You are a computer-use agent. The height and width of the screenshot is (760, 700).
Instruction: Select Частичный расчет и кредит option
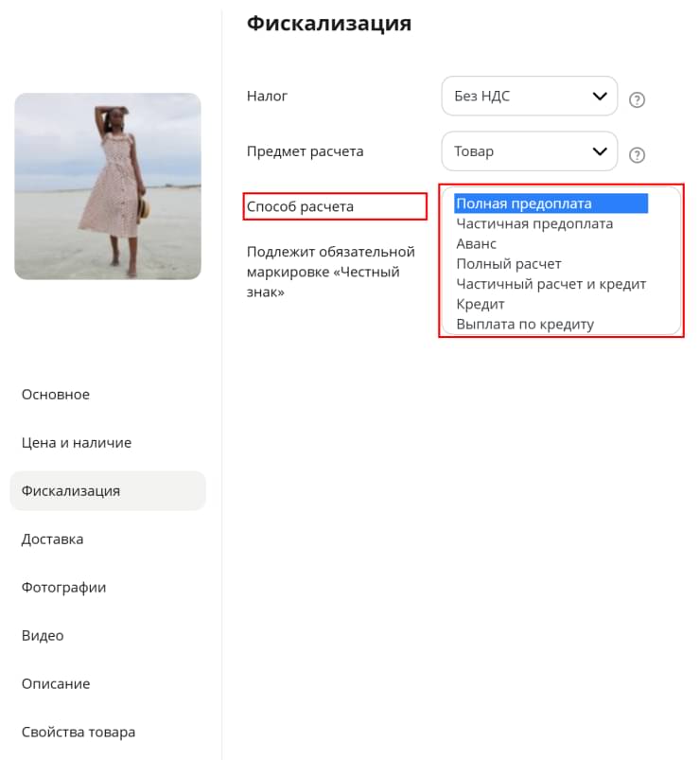click(x=551, y=284)
